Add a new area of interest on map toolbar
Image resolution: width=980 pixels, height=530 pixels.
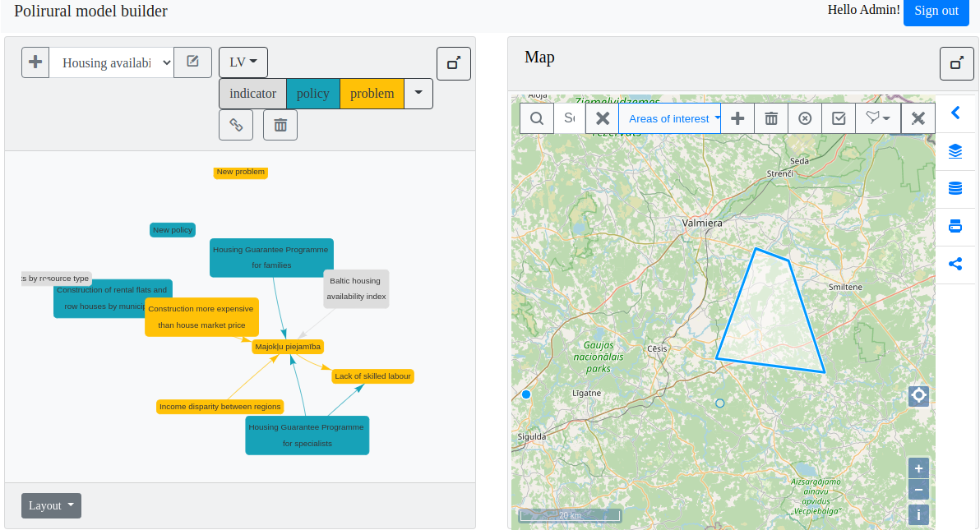tap(737, 118)
